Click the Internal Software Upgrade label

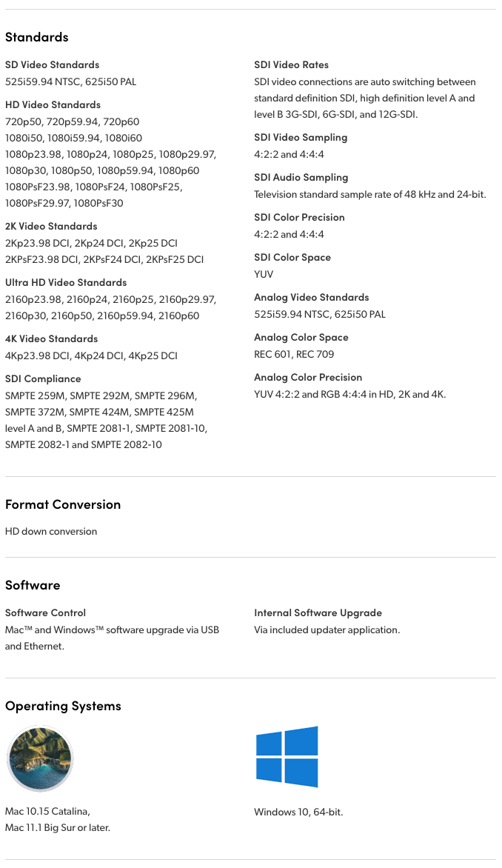click(318, 612)
